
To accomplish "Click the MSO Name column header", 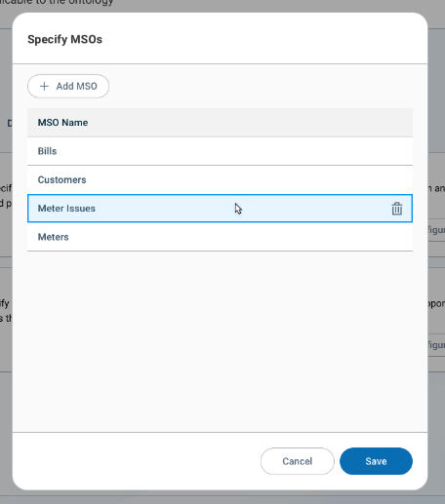I will pos(62,123).
